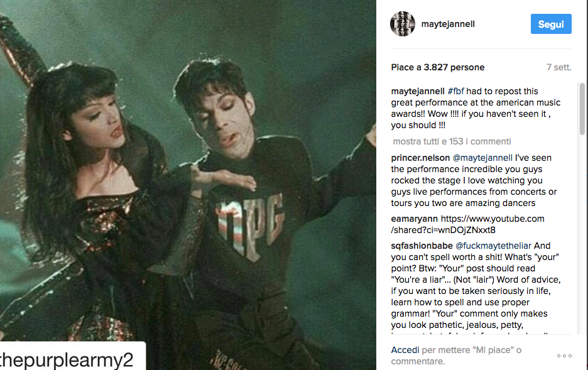
Task: Open the #fbf hashtag link
Action: click(x=455, y=91)
